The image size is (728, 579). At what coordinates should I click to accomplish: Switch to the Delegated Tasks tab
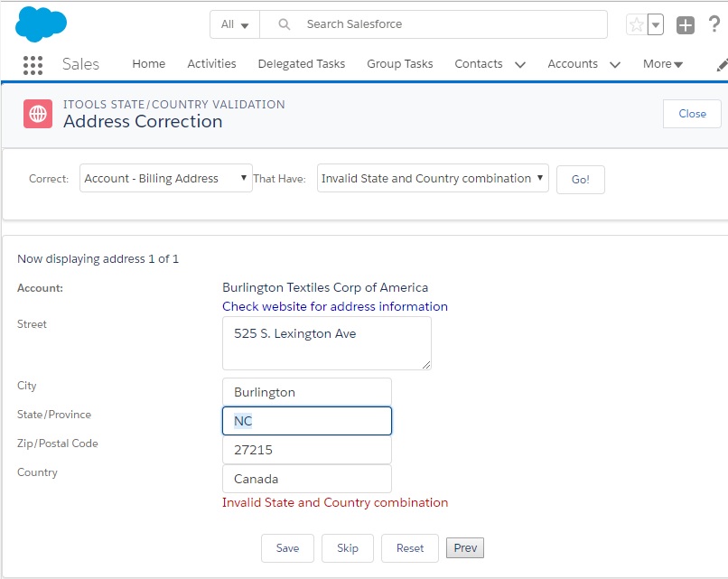302,63
